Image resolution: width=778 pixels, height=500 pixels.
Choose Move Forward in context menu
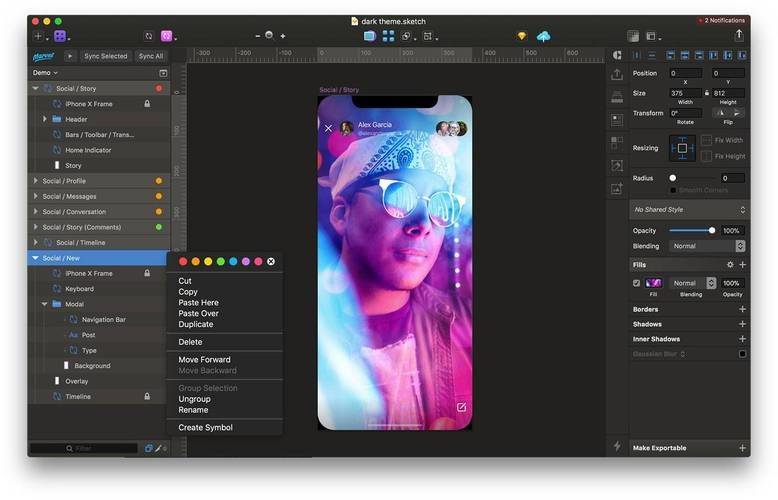click(204, 360)
